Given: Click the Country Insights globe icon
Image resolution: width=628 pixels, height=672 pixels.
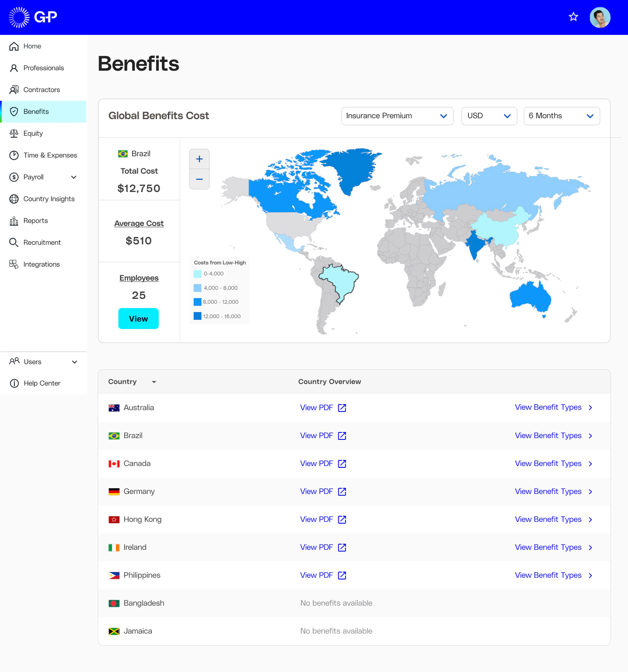Looking at the screenshot, I should pyautogui.click(x=14, y=199).
